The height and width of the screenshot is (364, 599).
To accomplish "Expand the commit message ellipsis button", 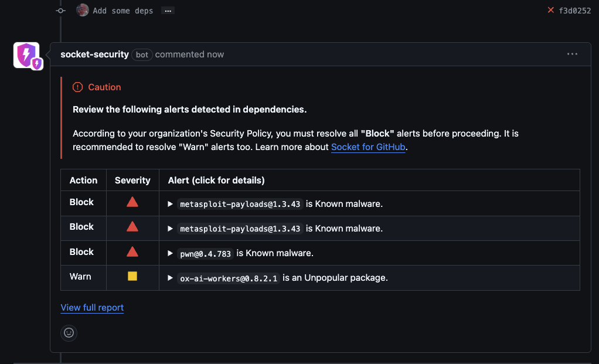I will click(x=168, y=11).
